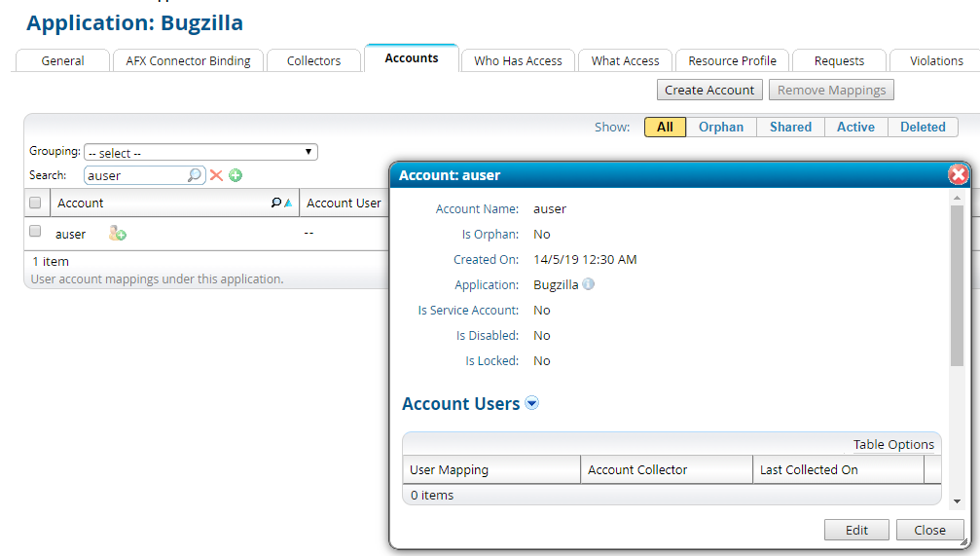Viewport: 980px width, 556px height.
Task: Click inside the Search text field
Action: 134,176
